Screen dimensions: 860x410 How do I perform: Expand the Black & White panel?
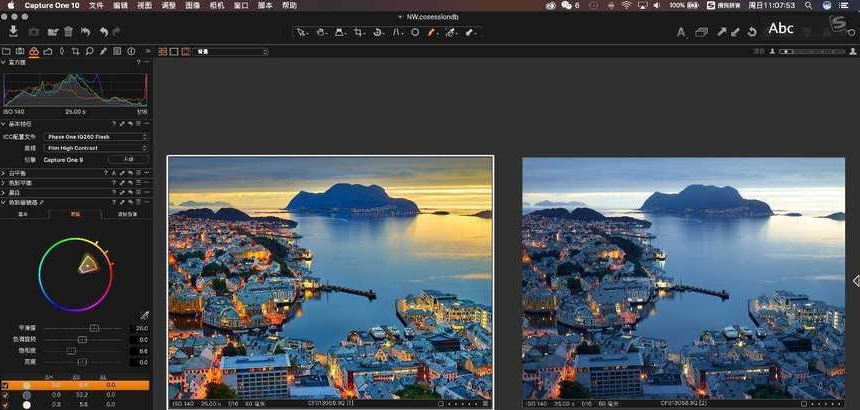tap(3, 193)
